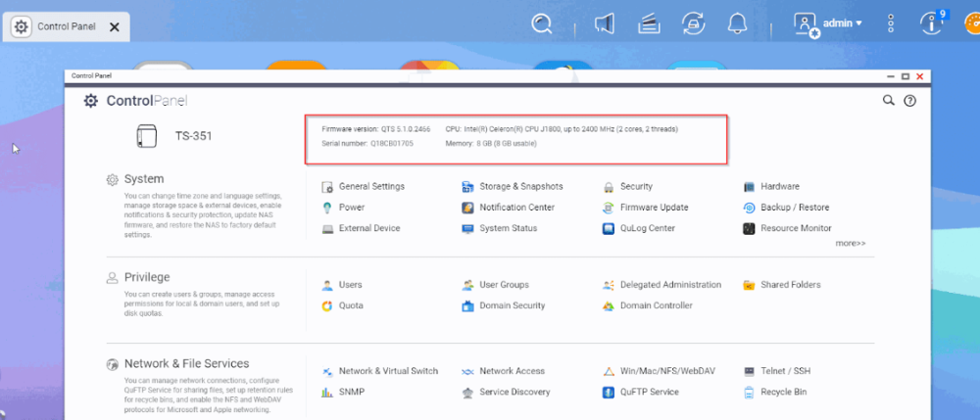Open External Device settings

click(x=361, y=228)
